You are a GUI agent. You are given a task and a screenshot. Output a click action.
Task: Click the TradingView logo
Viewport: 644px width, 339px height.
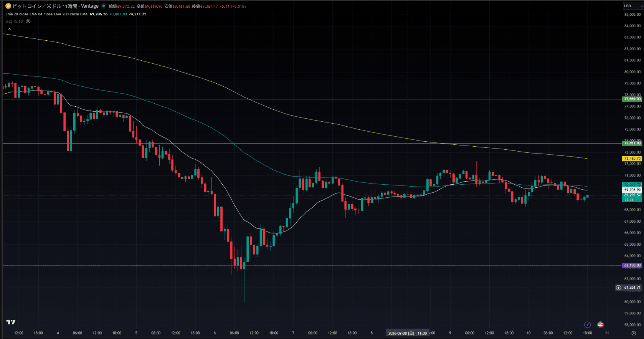click(x=11, y=322)
